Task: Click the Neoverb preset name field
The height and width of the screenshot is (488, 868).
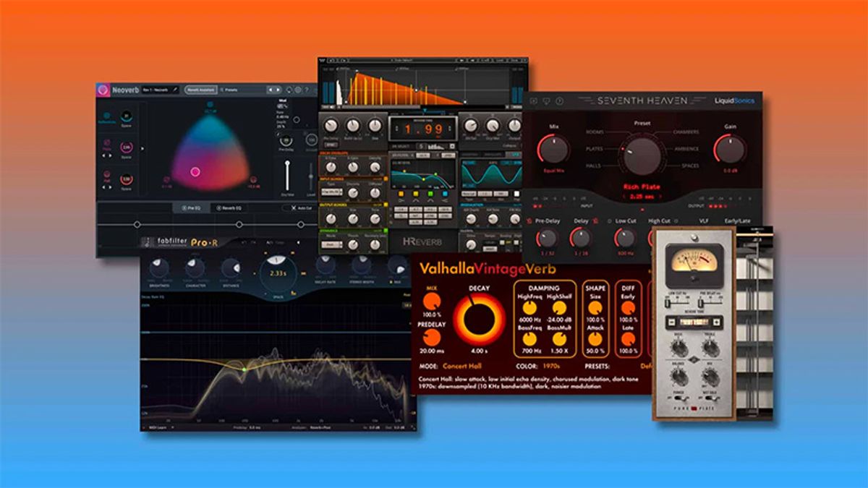Action: pos(159,90)
